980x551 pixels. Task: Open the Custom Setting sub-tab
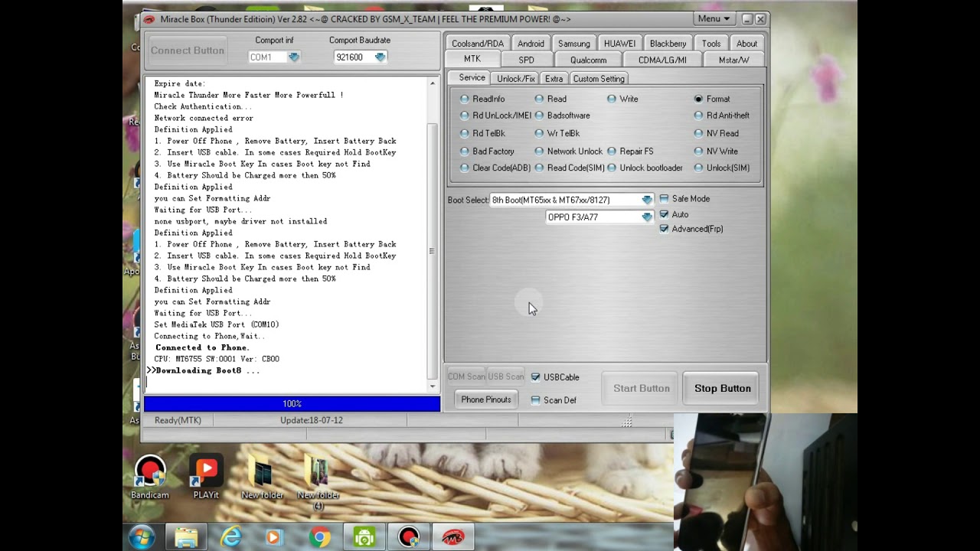(599, 79)
